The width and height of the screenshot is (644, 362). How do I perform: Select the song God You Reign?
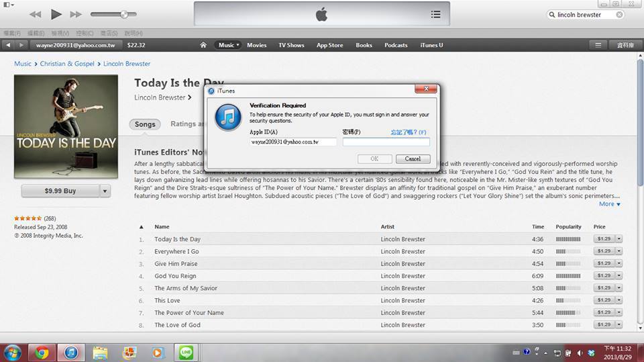[175, 276]
